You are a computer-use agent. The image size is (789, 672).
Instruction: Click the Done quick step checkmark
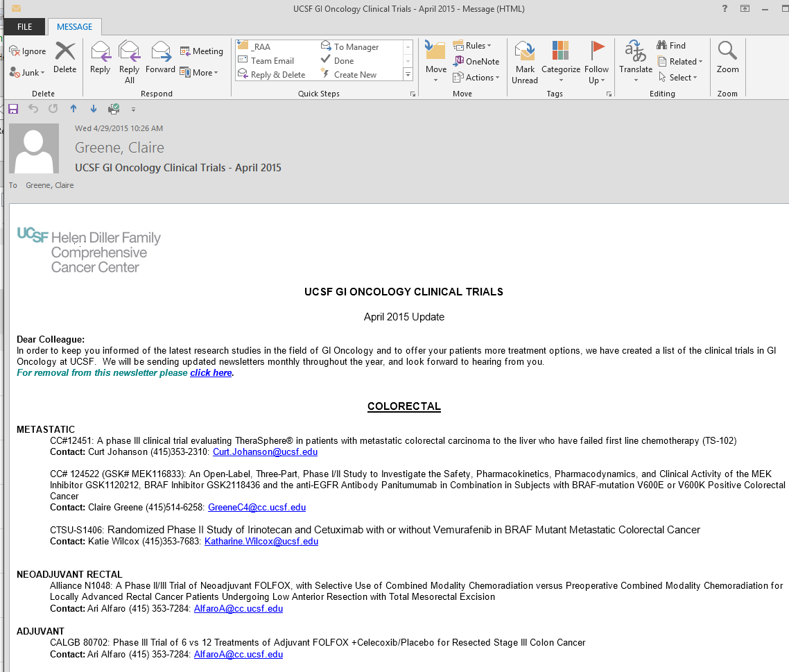pos(338,60)
